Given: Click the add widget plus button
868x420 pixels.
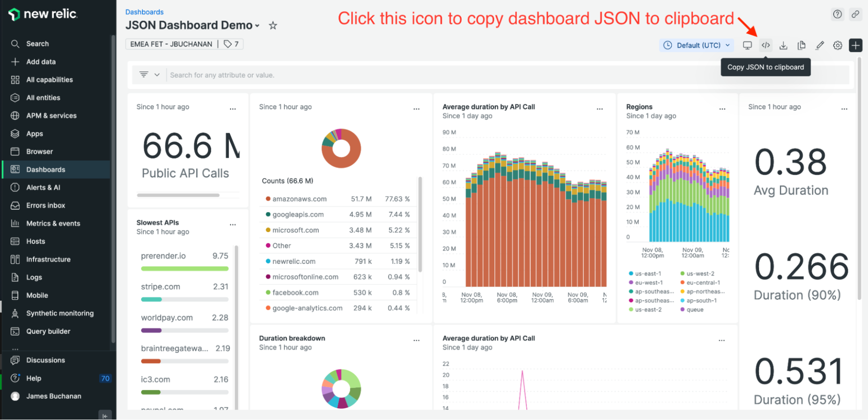Looking at the screenshot, I should [x=855, y=45].
